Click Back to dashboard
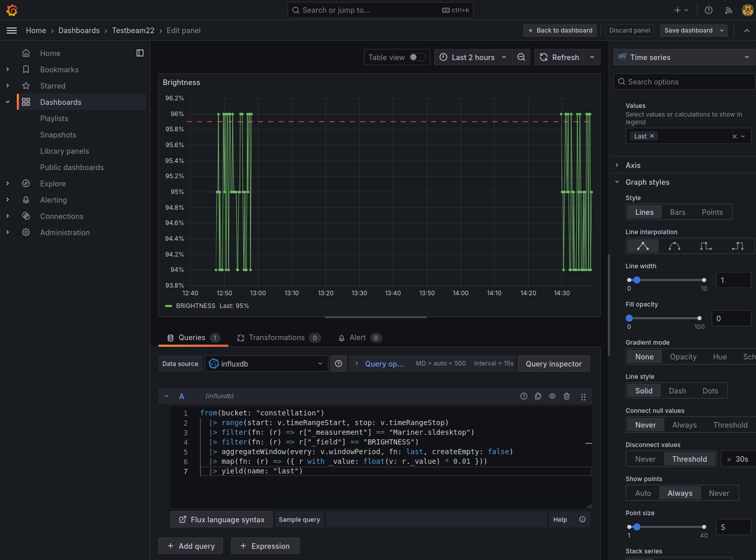The width and height of the screenshot is (756, 560). [x=560, y=31]
